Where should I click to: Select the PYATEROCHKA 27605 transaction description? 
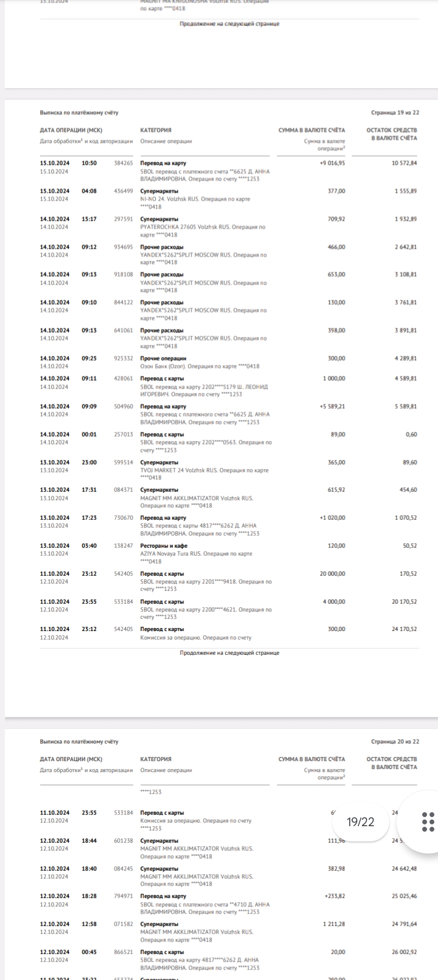click(x=203, y=227)
